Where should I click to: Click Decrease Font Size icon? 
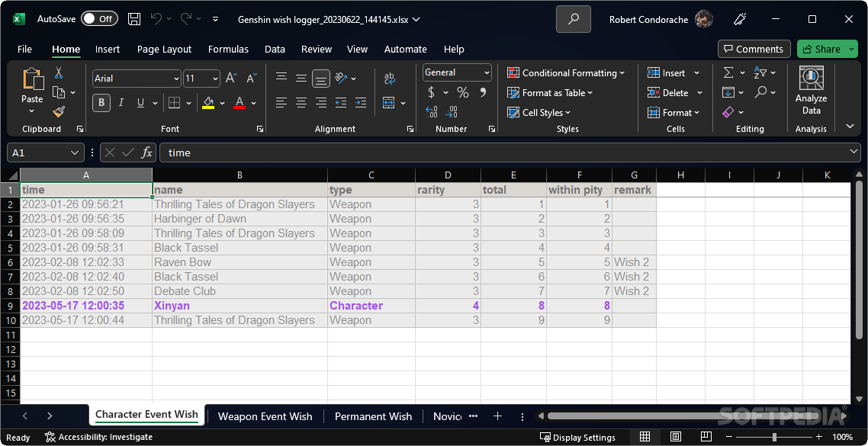point(251,78)
